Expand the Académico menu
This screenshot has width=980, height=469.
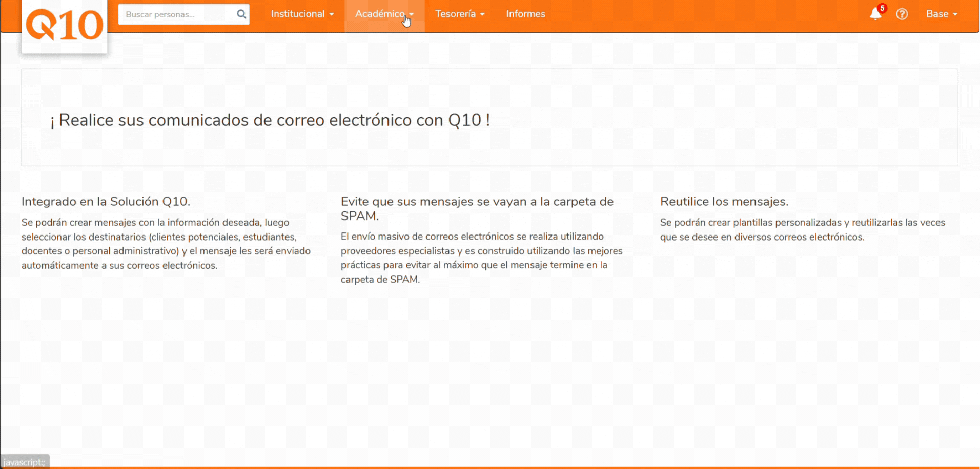[x=384, y=14]
